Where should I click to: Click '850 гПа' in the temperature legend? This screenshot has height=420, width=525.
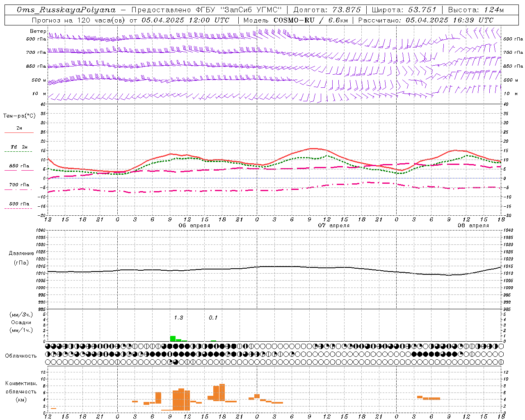(x=19, y=166)
